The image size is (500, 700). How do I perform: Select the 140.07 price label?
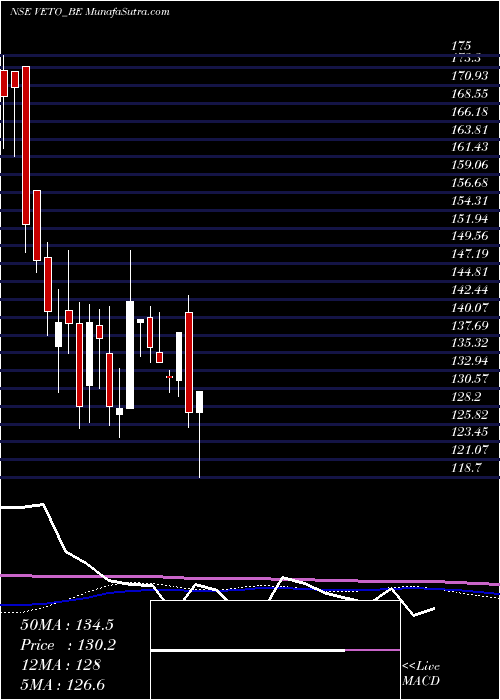(470, 308)
